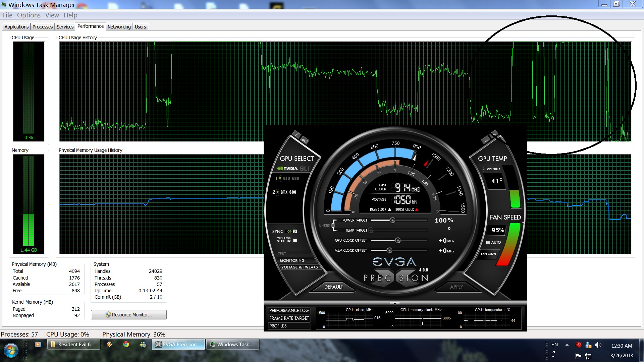Open Windows Start orb
The width and height of the screenshot is (644, 362).
11,350
